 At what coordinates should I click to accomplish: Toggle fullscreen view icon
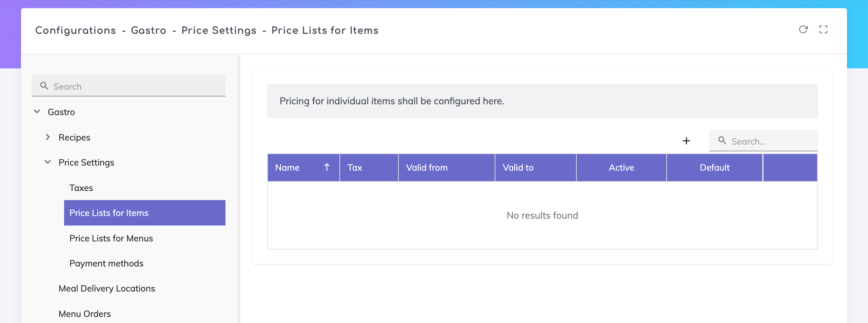[x=823, y=30]
